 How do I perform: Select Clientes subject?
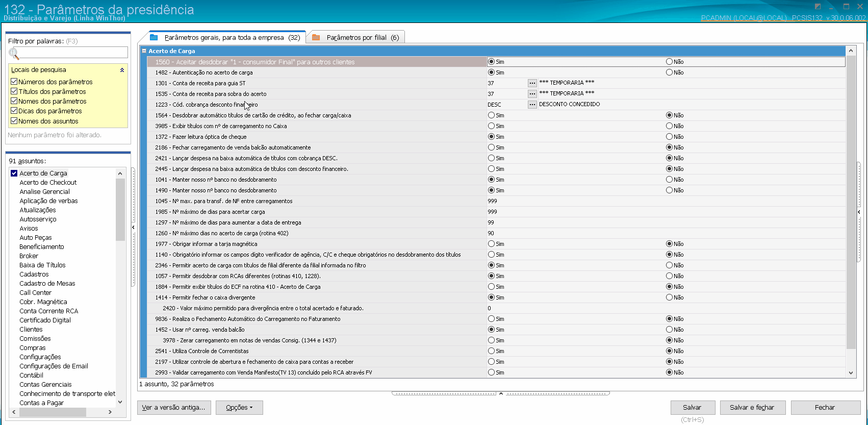click(31, 330)
